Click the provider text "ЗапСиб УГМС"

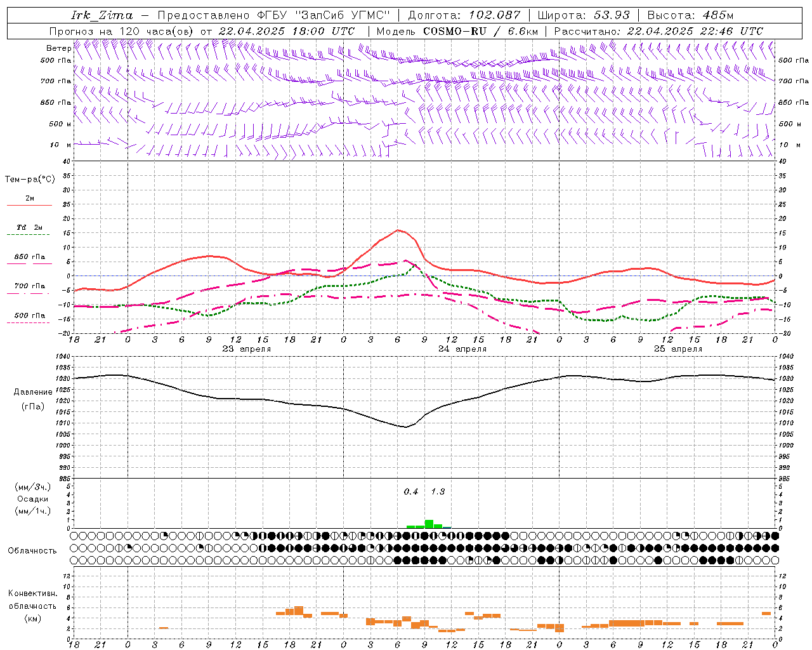point(343,15)
